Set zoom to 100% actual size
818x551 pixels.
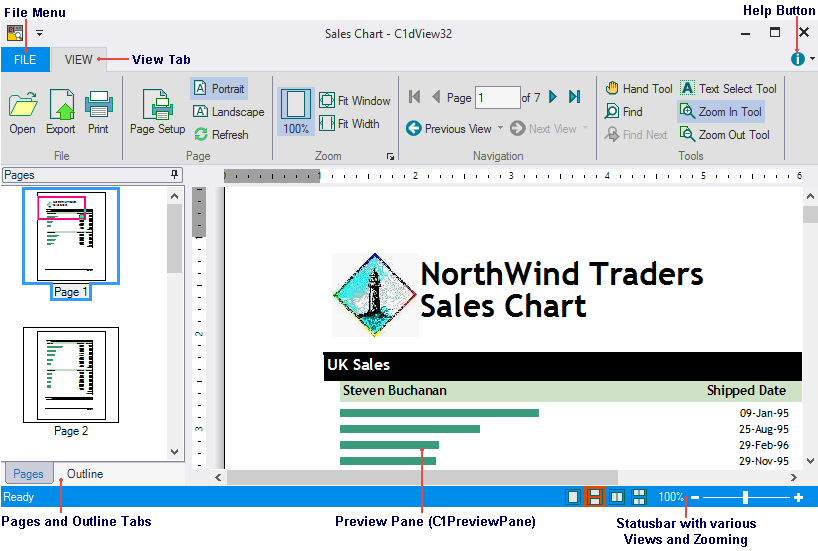click(296, 111)
